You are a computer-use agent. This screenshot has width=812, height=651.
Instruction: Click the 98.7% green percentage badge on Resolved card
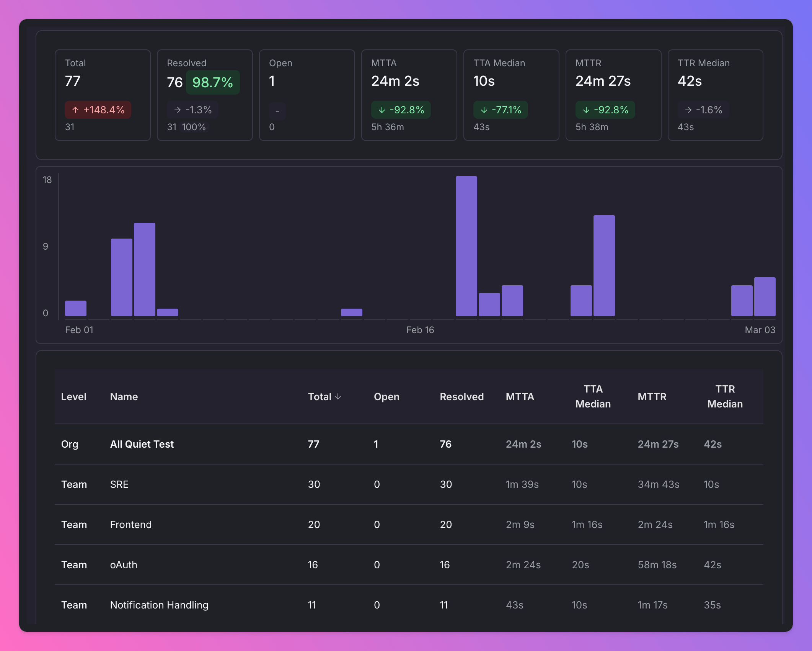point(213,82)
